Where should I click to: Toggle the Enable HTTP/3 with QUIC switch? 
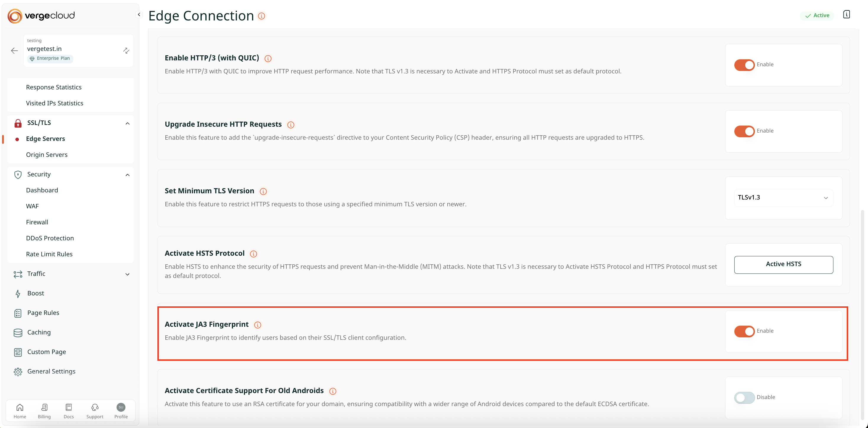coord(744,65)
